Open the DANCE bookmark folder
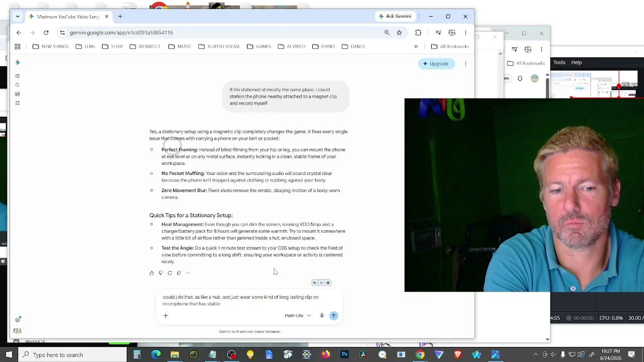This screenshot has width=644, height=362. (353, 46)
